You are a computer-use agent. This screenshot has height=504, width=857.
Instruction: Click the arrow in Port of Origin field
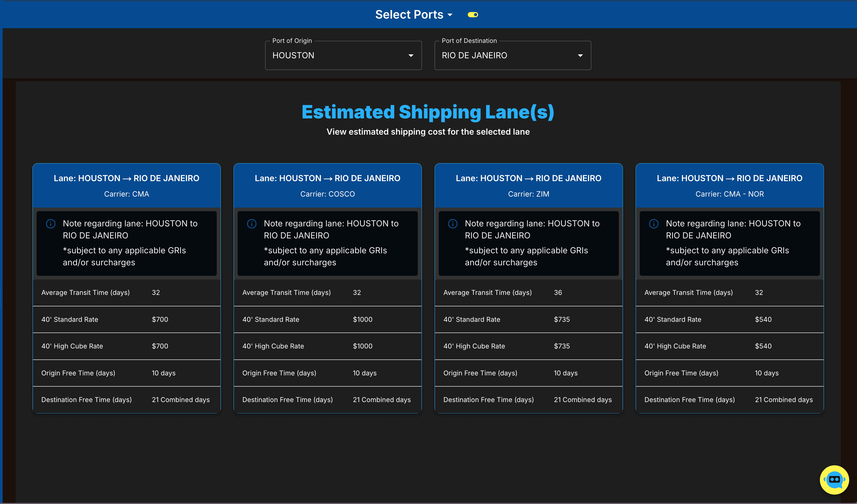tap(411, 55)
